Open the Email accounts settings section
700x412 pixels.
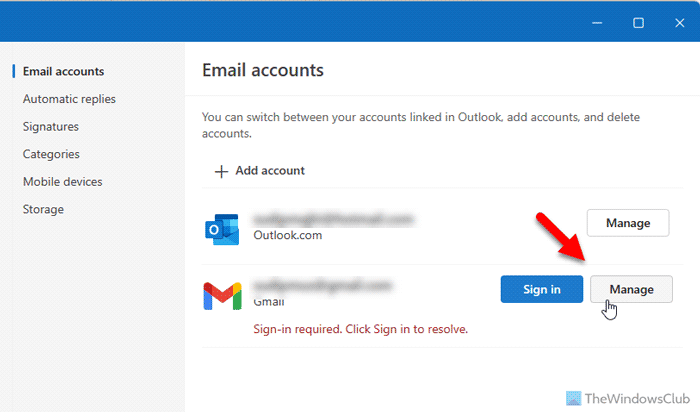coord(64,71)
